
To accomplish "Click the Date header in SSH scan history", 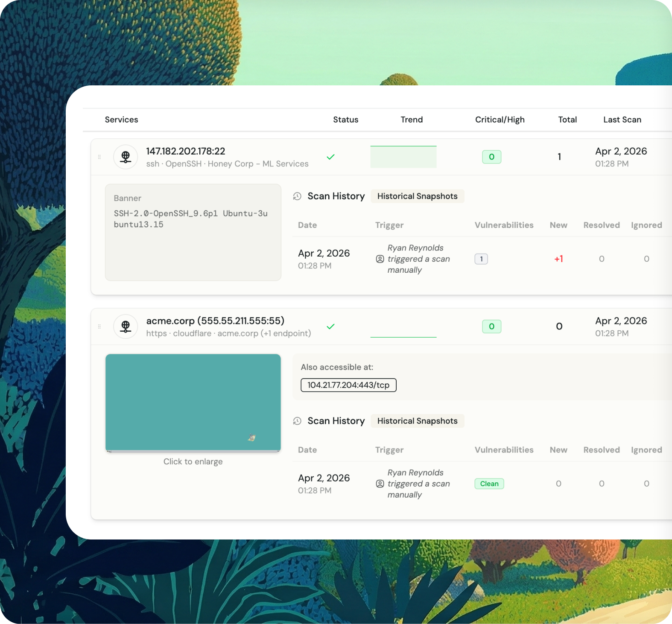I will (307, 225).
